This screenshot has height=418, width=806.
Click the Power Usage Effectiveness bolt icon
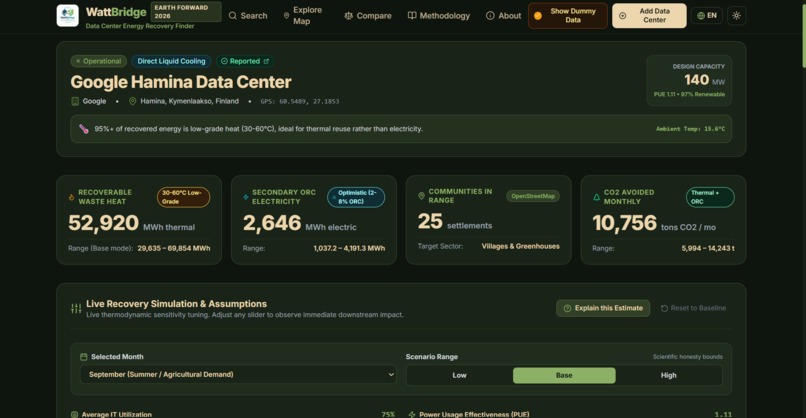click(x=412, y=414)
